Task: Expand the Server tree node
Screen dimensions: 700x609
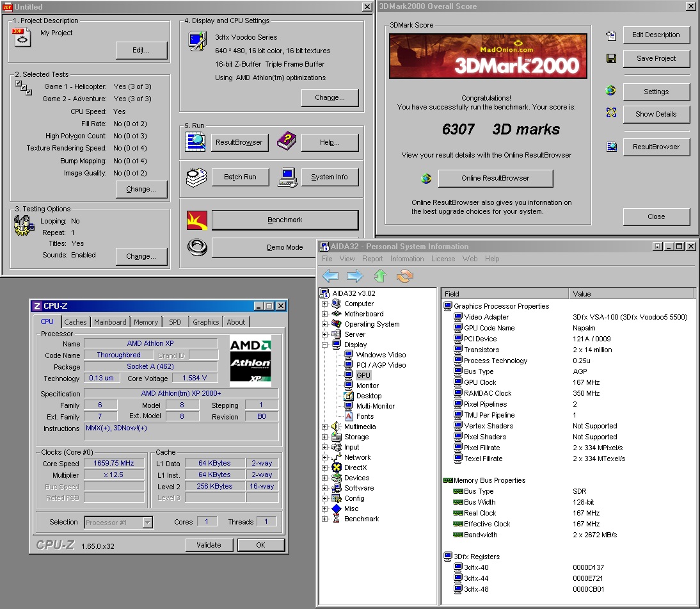Action: [x=325, y=335]
